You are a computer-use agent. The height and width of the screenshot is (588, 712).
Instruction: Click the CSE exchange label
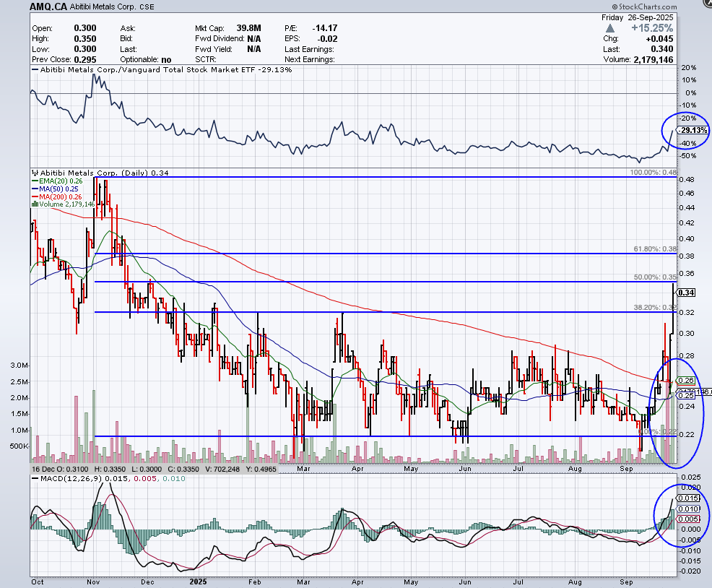(147, 7)
